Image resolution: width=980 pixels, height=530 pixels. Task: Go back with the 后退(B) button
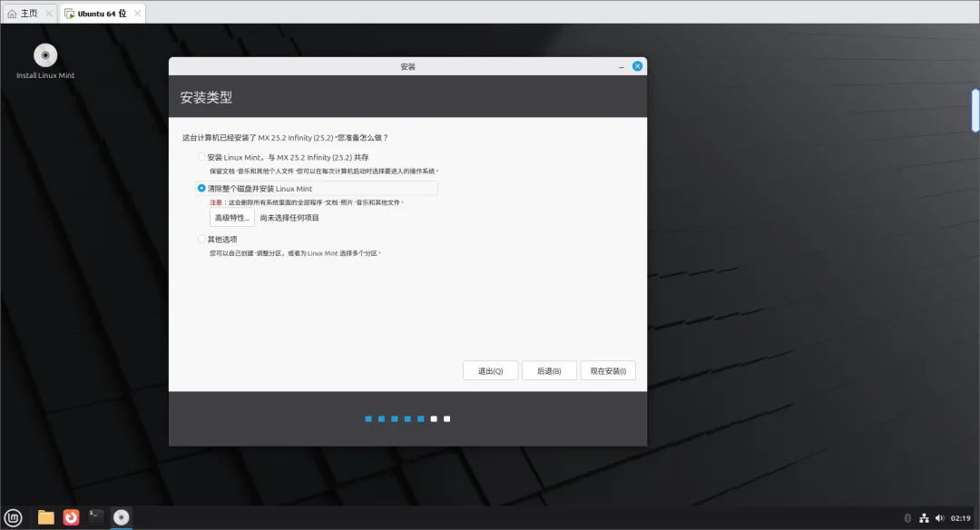pos(549,370)
